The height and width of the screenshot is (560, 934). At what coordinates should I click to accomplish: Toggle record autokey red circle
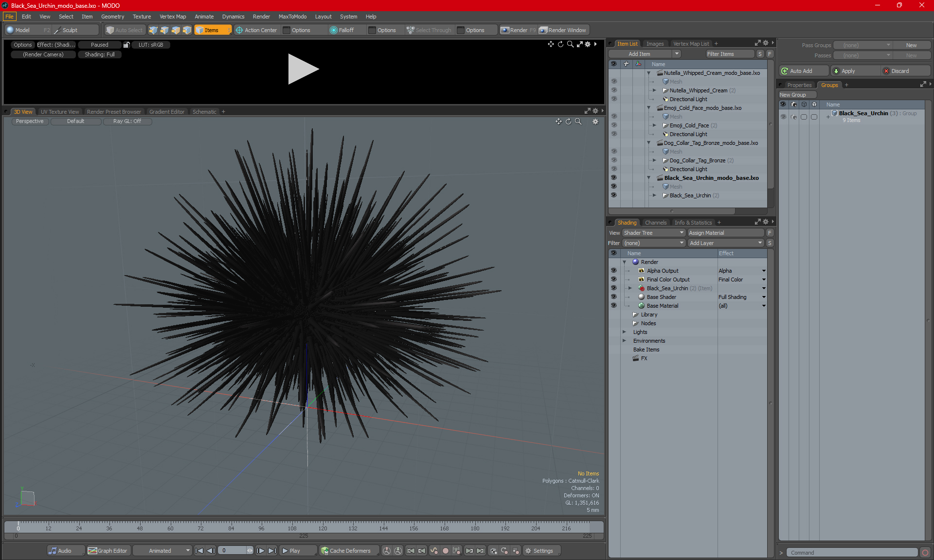445,551
